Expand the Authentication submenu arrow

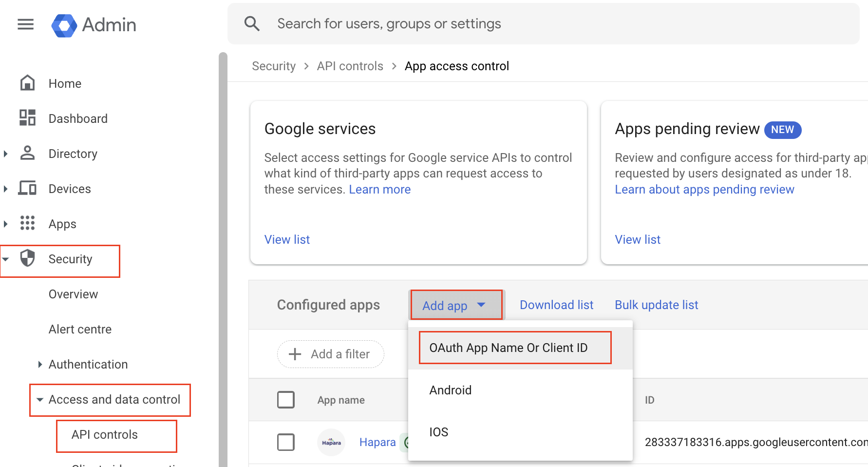40,364
